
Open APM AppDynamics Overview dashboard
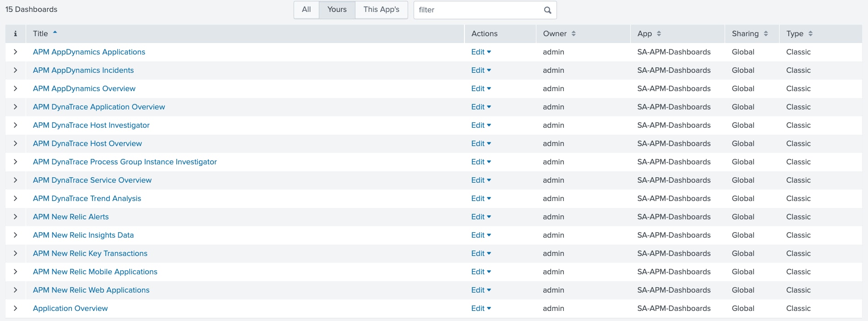[84, 88]
